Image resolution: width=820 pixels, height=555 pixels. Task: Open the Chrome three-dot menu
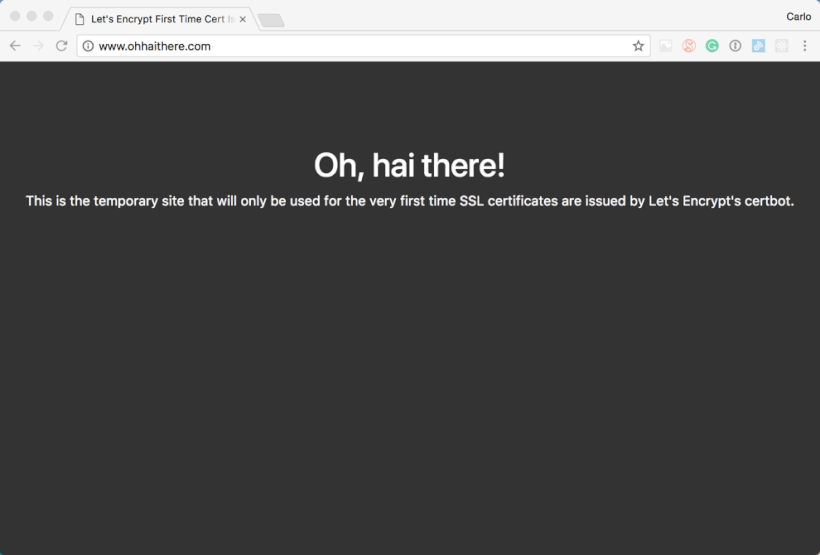pos(805,46)
